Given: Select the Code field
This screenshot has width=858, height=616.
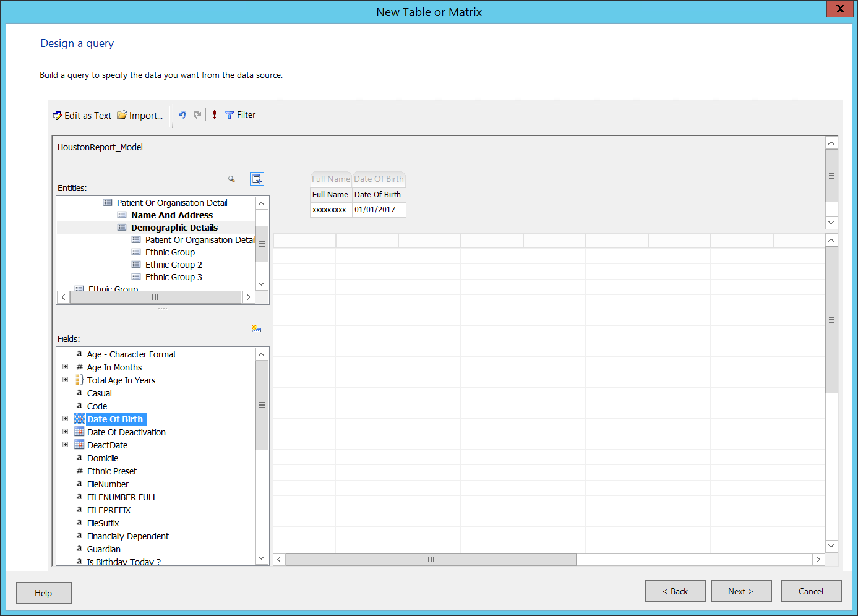Looking at the screenshot, I should [x=97, y=406].
